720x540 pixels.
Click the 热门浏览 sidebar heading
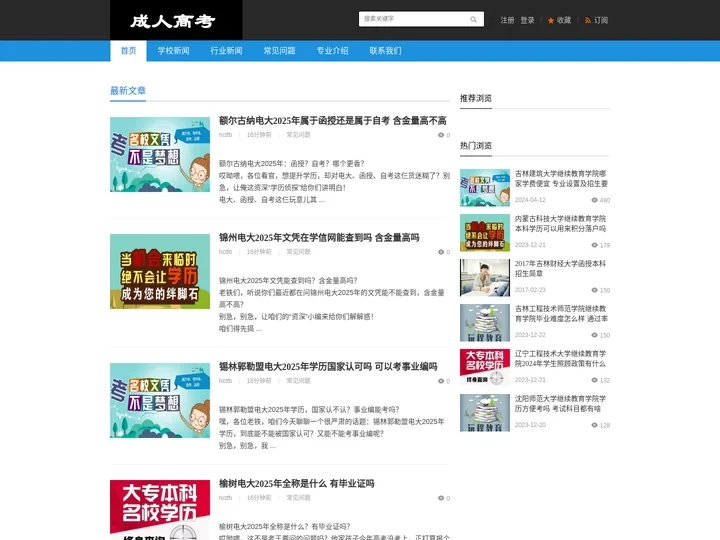[x=476, y=146]
